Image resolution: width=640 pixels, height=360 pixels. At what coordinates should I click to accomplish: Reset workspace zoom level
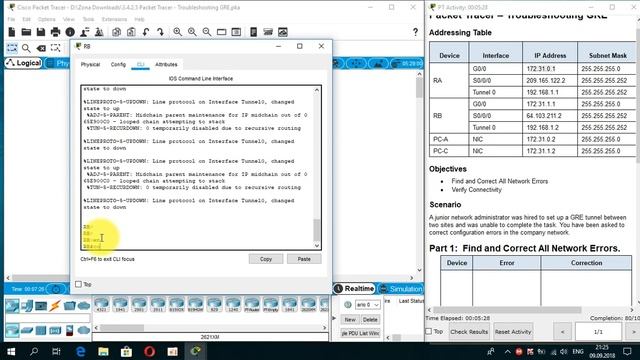192,32
